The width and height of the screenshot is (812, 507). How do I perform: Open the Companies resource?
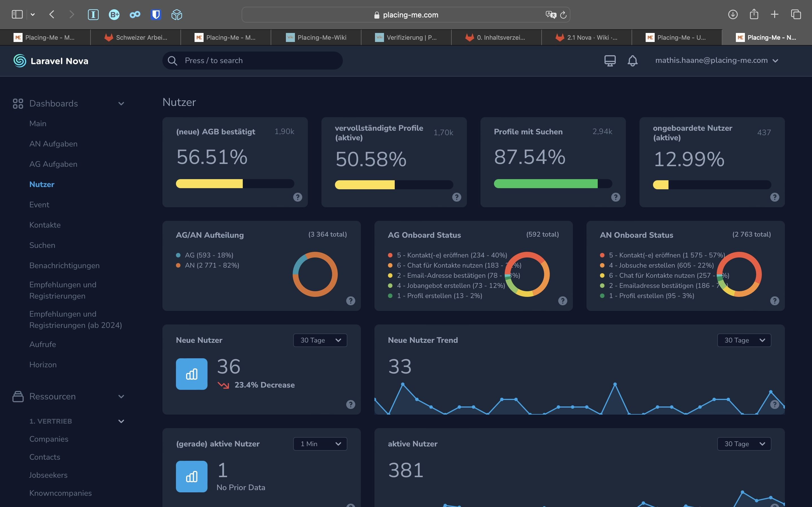coord(49,439)
